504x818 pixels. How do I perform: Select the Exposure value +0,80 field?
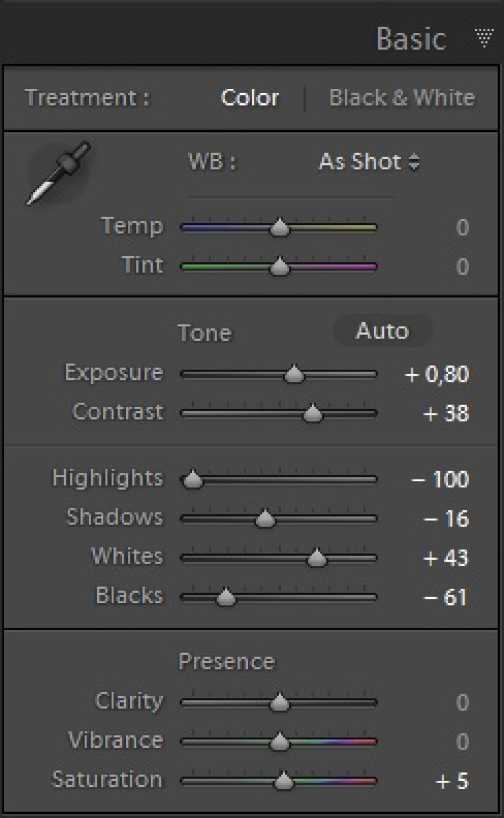click(x=436, y=375)
